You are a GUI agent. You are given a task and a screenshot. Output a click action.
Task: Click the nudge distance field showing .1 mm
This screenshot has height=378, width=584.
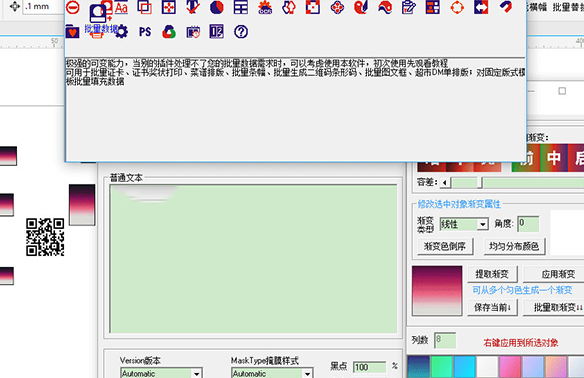tap(44, 6)
